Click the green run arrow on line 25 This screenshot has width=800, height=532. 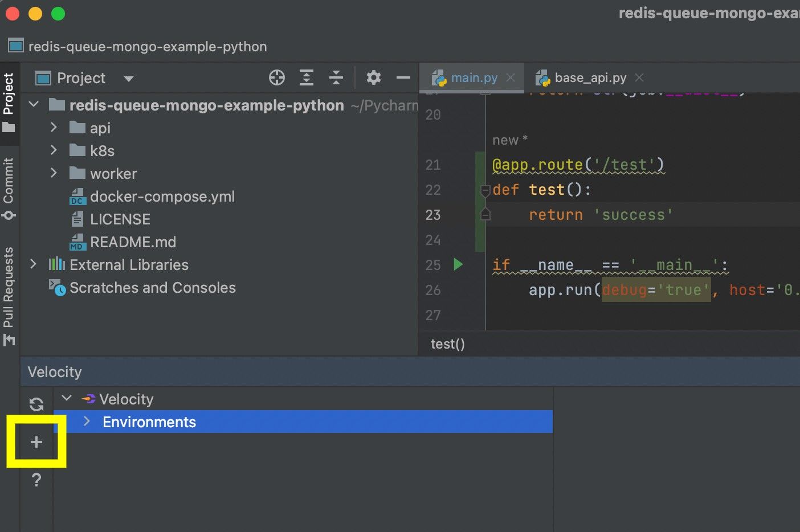click(458, 264)
